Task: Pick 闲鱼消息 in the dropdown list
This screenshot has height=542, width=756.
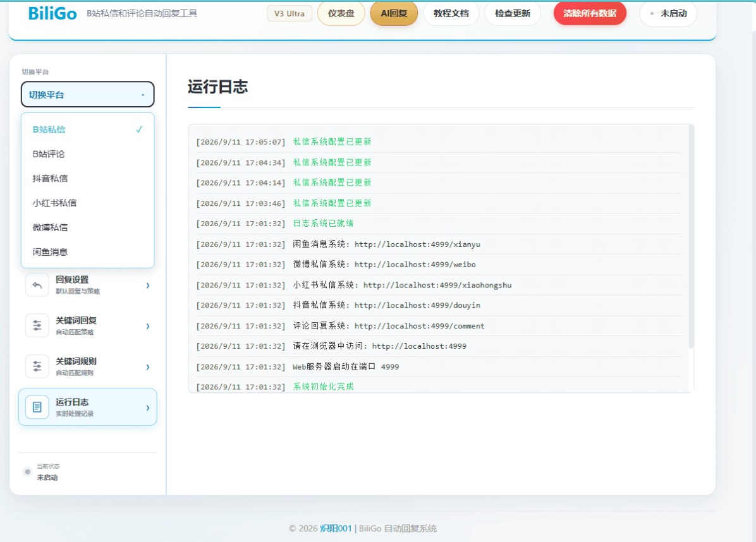Action: [x=87, y=252]
